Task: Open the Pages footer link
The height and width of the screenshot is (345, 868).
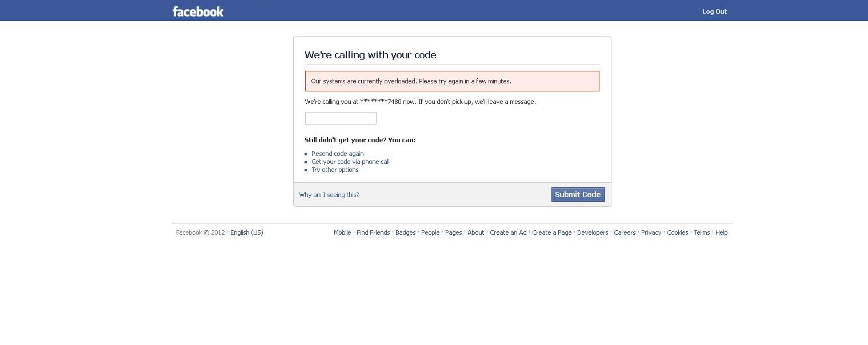Action: [x=453, y=232]
